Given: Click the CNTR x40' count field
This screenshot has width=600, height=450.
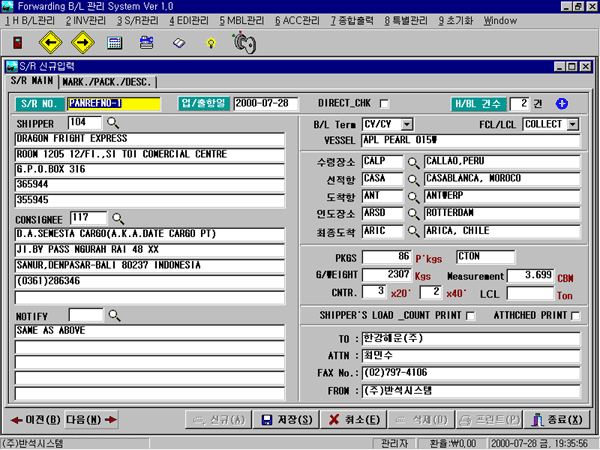Looking at the screenshot, I should [431, 292].
